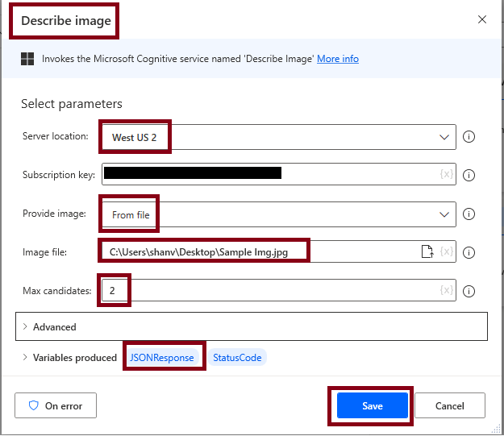Click info icon next to Server location
The image size is (504, 436).
469,137
